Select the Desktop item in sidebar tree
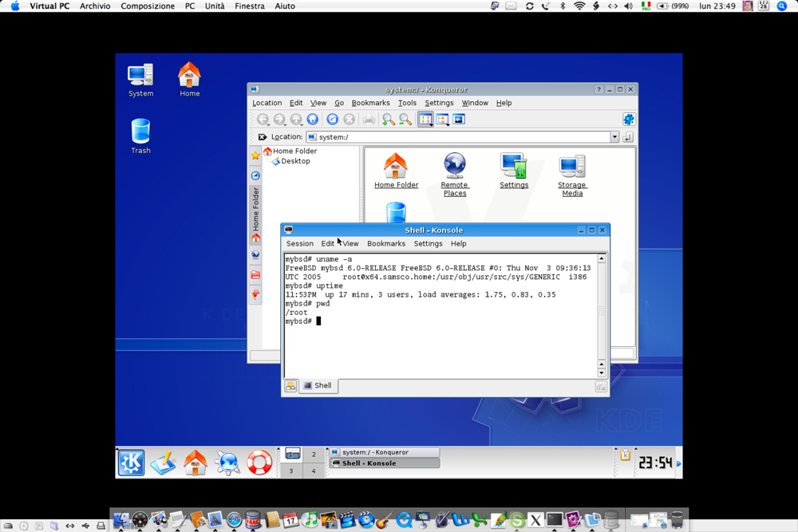 click(x=294, y=161)
